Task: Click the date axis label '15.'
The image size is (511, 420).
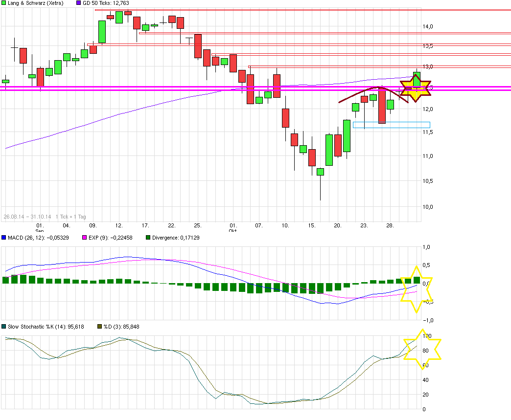Action: click(312, 225)
